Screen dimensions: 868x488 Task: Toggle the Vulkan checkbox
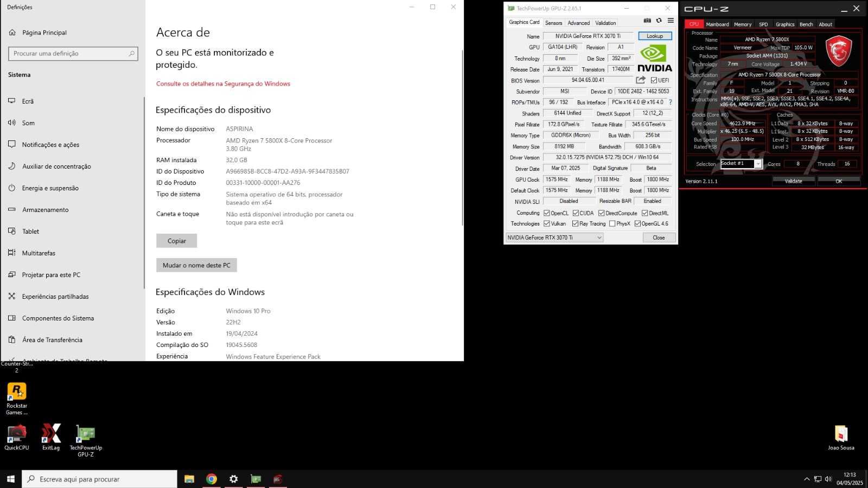(547, 223)
